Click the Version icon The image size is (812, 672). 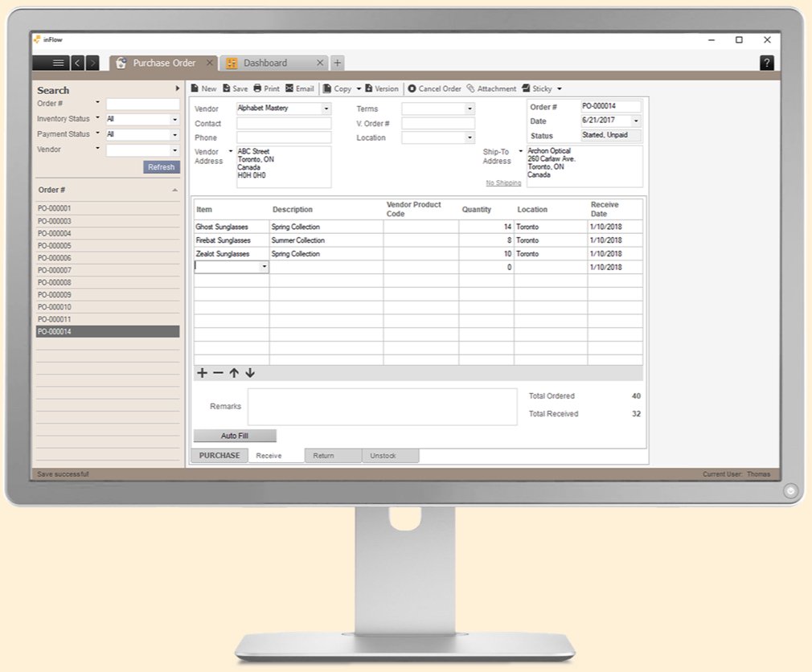383,88
